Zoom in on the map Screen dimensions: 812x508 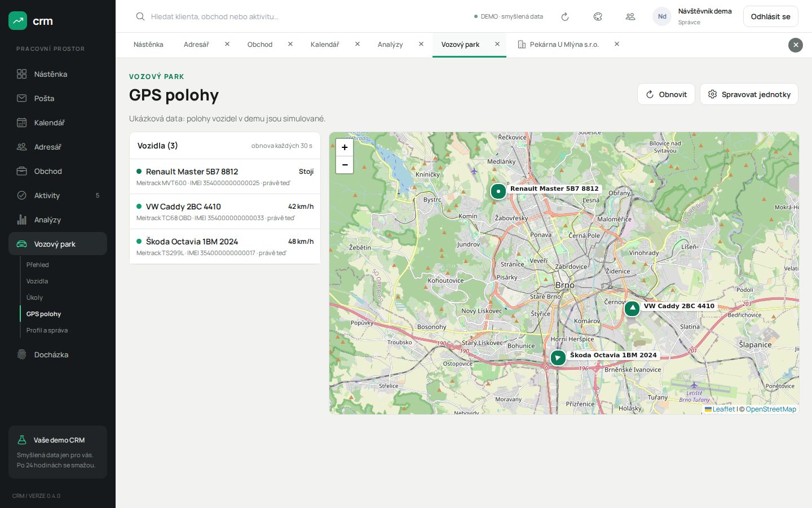pos(345,147)
